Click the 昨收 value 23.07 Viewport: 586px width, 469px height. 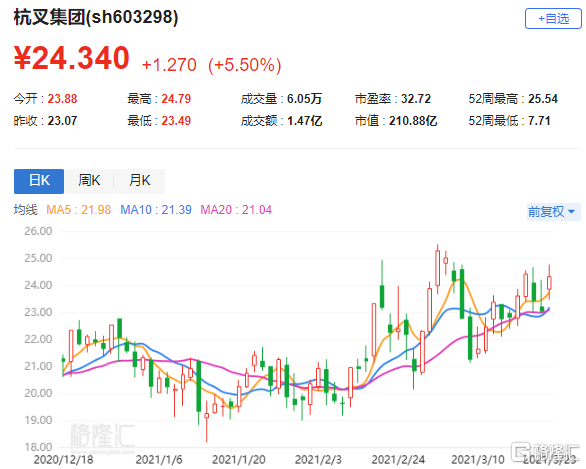(x=62, y=121)
